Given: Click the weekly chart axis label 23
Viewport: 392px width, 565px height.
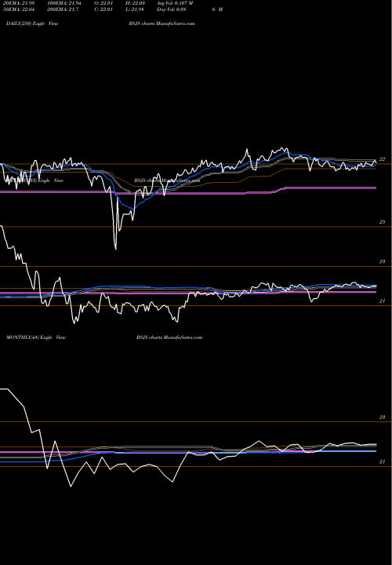Looking at the screenshot, I should 383,261.
